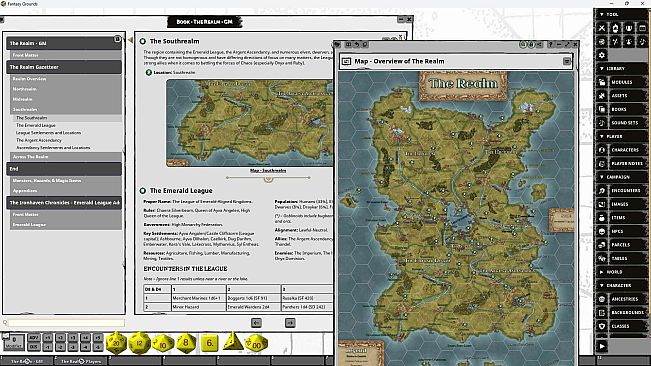Click the Modules library button
This screenshot has height=366, width=651.
pos(628,82)
